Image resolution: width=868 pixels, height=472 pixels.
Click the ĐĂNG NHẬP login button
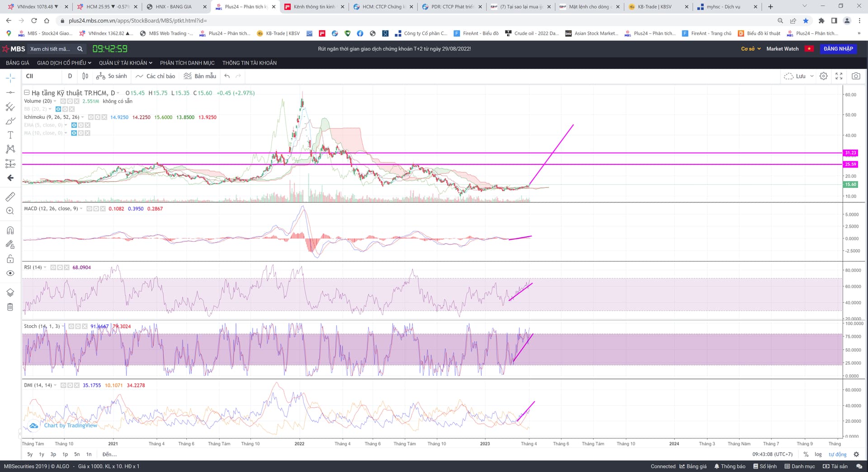838,49
